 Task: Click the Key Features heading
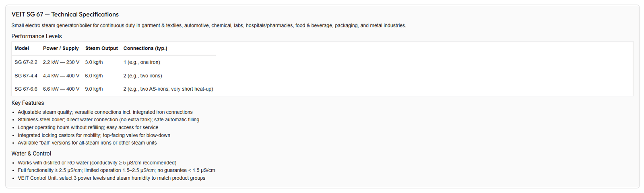28,103
